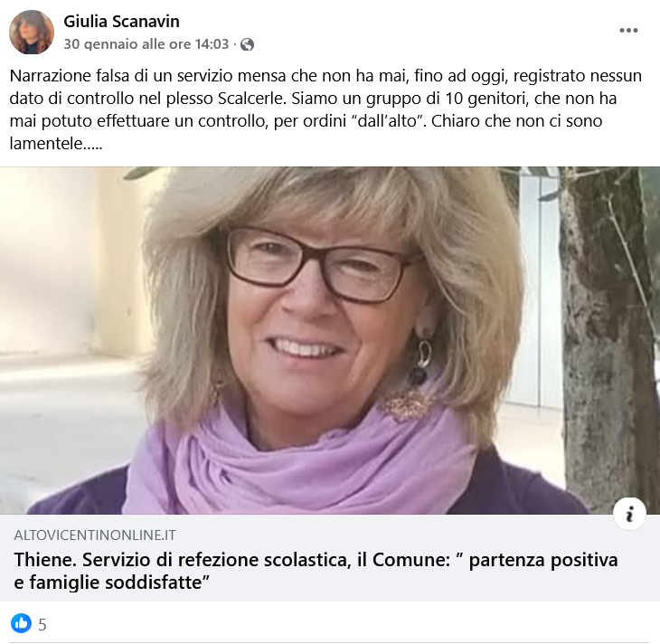Open the linked article preview photo
Image resolution: width=660 pixels, height=644 pixels.
tap(330, 340)
